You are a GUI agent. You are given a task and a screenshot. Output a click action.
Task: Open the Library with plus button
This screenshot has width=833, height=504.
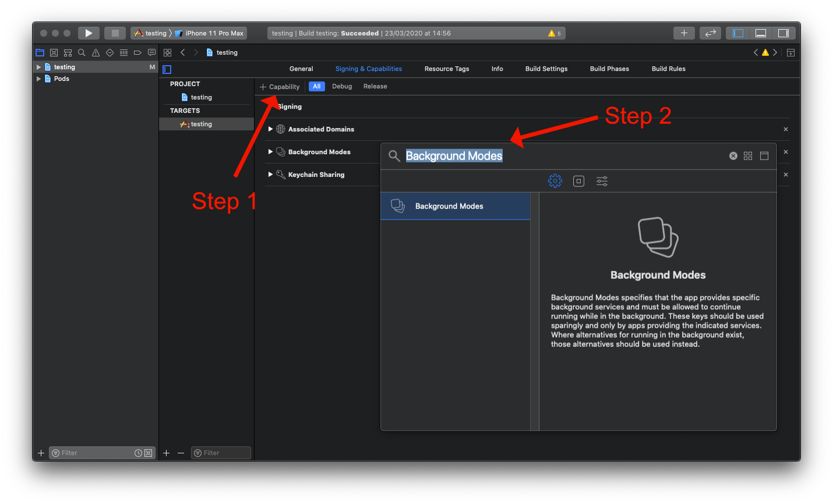click(x=684, y=33)
